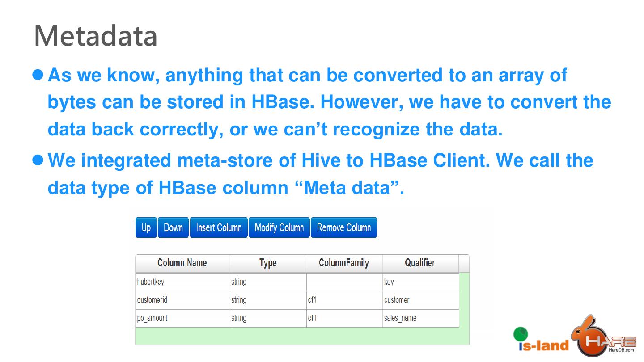Select the po_amount column name cell

pyautogui.click(x=182, y=318)
